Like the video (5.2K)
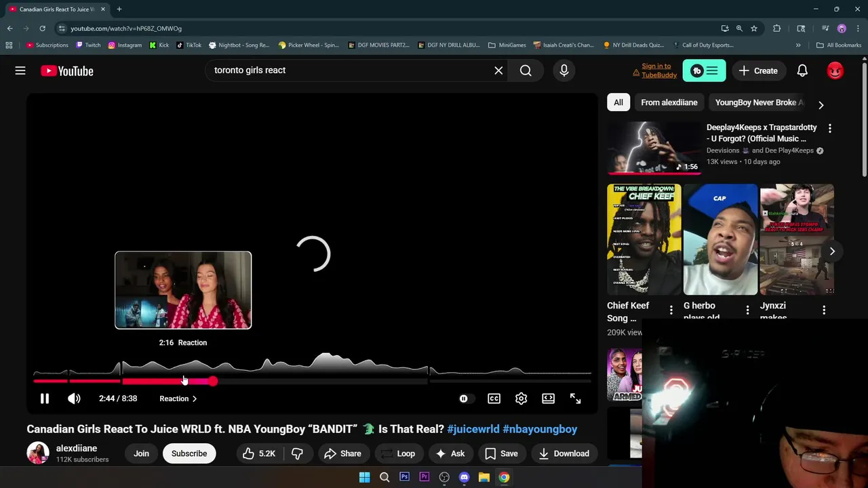This screenshot has width=868, height=488. coord(258,453)
